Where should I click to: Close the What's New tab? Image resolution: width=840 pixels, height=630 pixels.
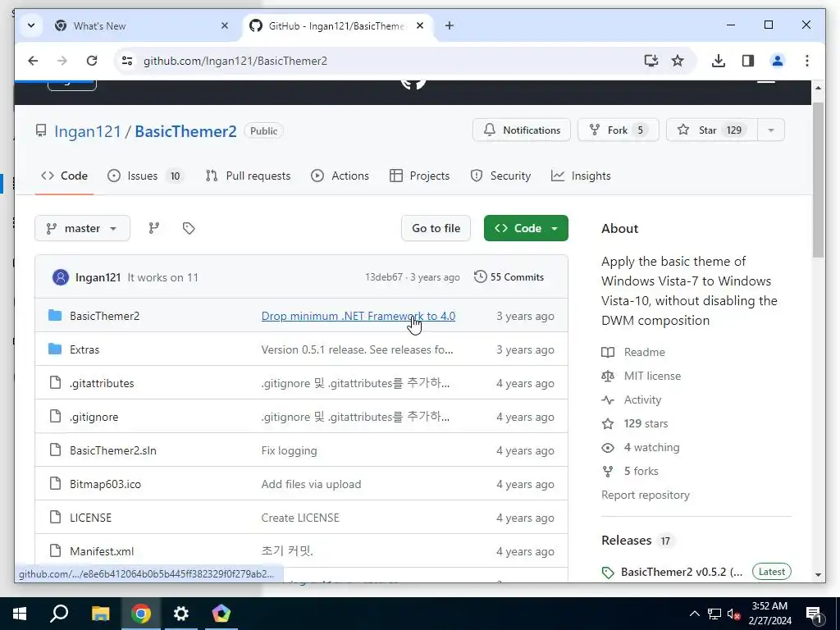225,25
